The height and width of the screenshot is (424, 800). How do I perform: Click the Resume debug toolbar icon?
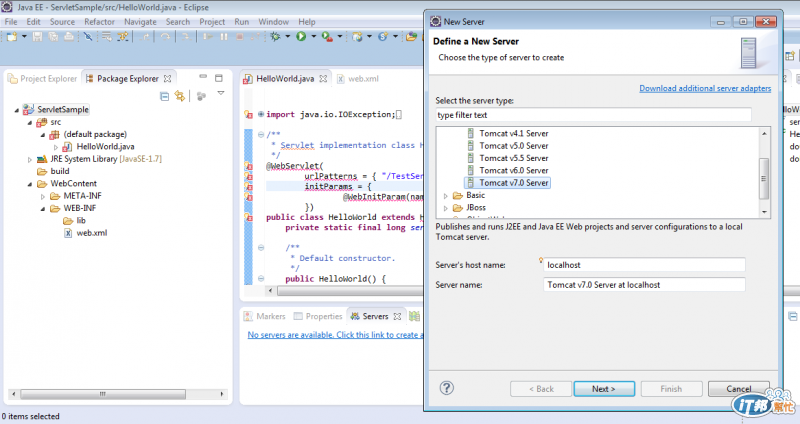pyautogui.click(x=208, y=37)
